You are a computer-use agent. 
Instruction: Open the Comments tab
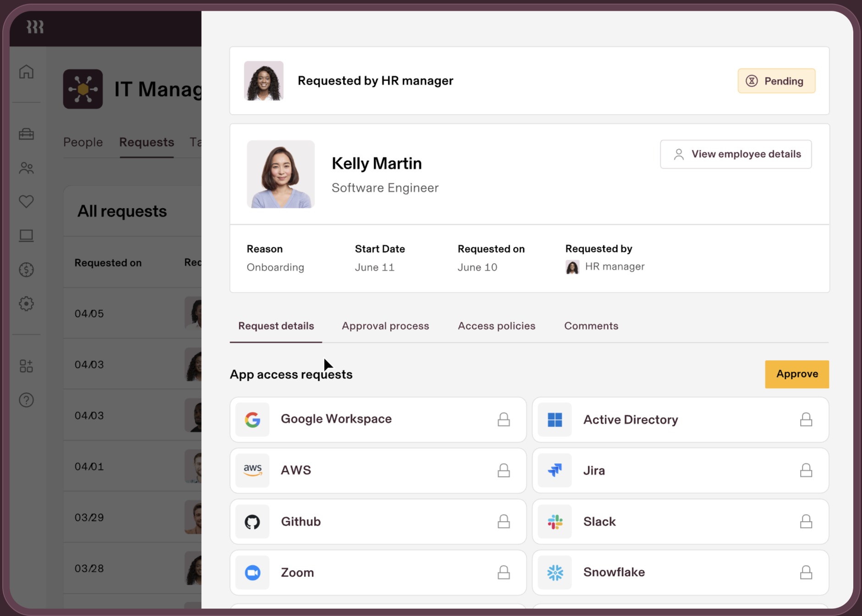[591, 326]
